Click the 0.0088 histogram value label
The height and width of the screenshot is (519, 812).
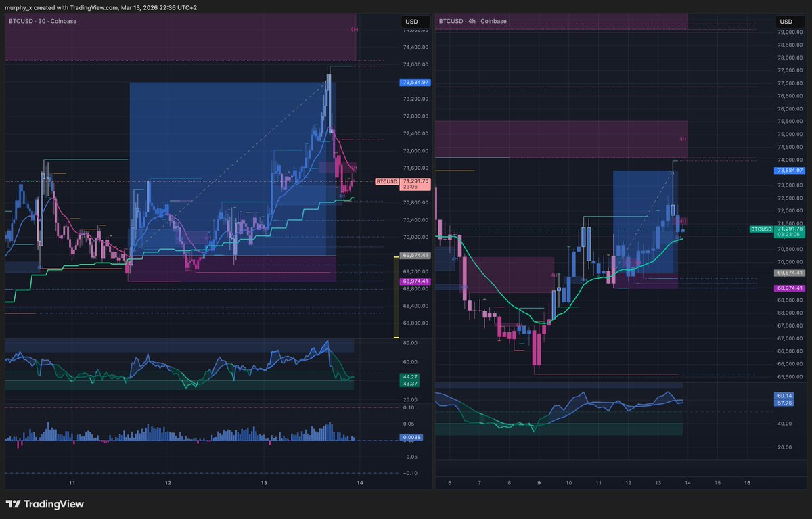413,438
